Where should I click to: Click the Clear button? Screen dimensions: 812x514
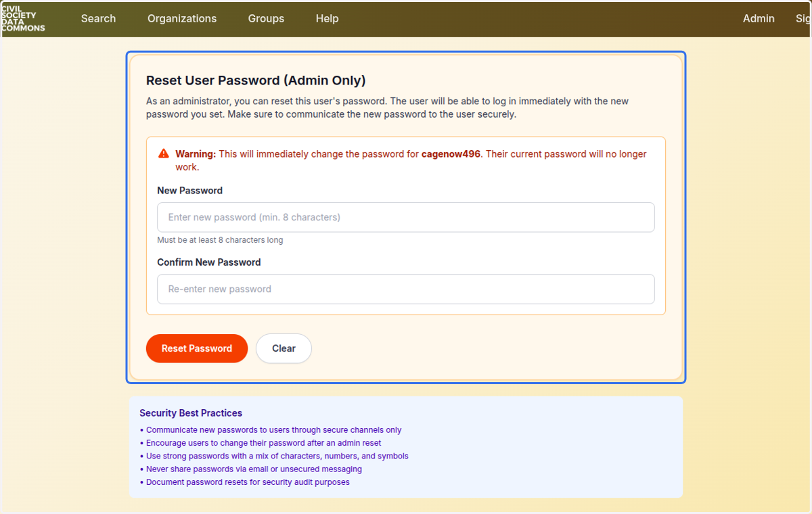click(x=284, y=348)
